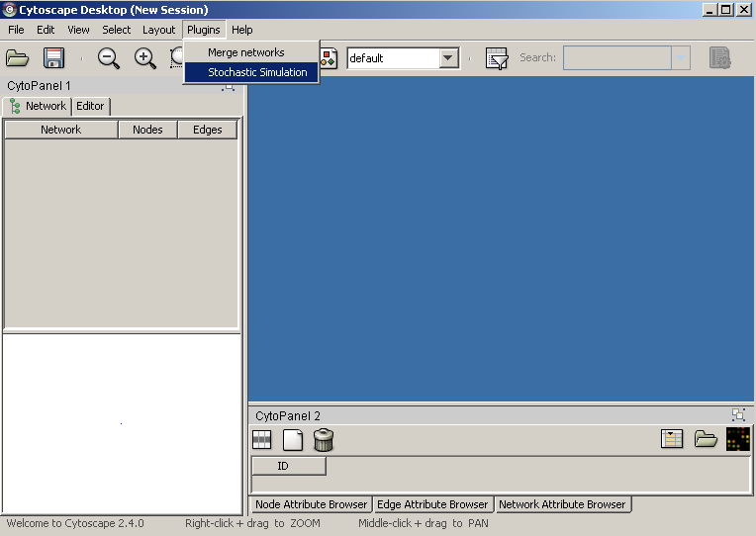Viewport: 756px width, 536px height.
Task: Click the white network overview panel
Action: (122, 423)
